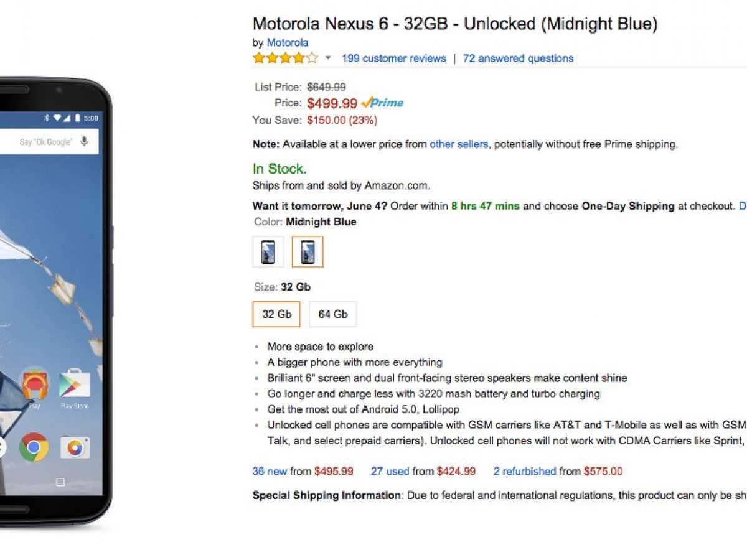Select the 32 Gb size option
The height and width of the screenshot is (560, 747).
click(276, 314)
